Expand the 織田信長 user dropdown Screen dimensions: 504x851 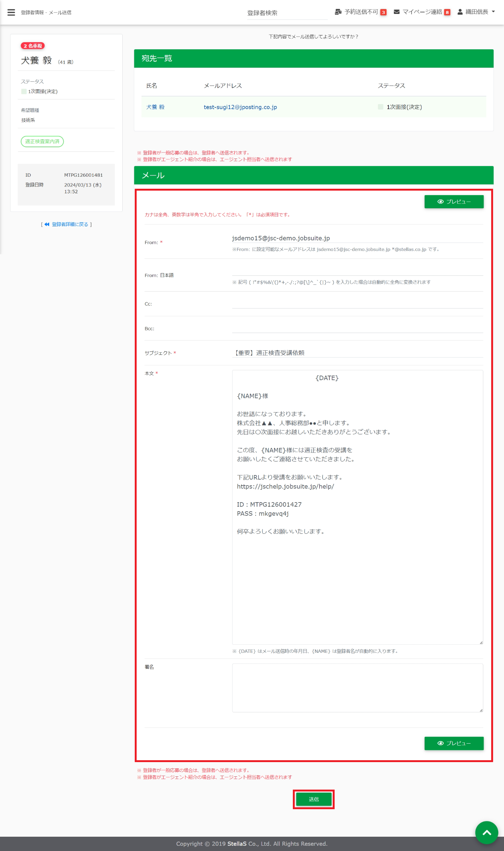(x=476, y=12)
